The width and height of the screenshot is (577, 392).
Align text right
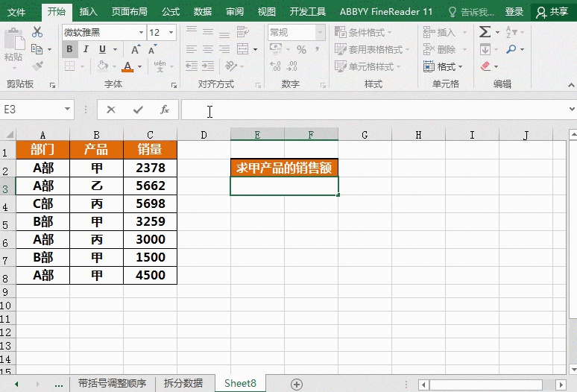[224, 49]
